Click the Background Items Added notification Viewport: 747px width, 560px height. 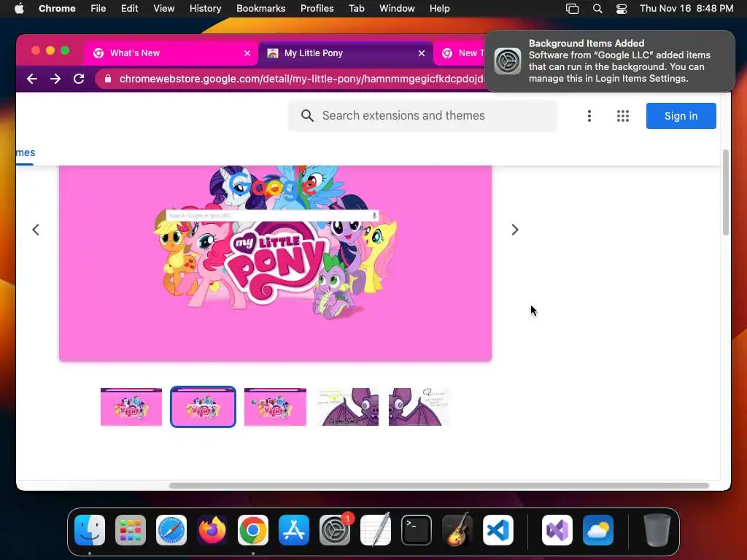[x=610, y=61]
